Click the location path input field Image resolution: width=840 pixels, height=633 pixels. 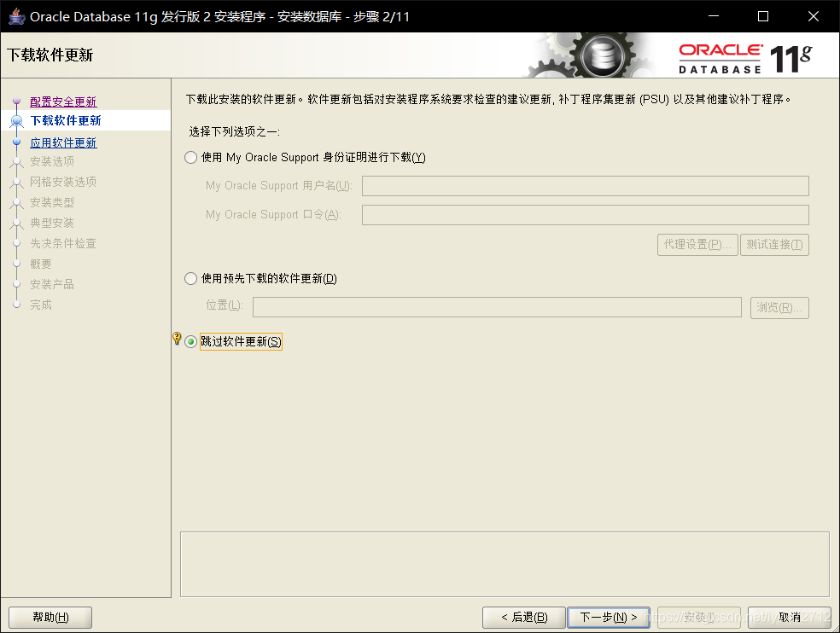pos(497,307)
